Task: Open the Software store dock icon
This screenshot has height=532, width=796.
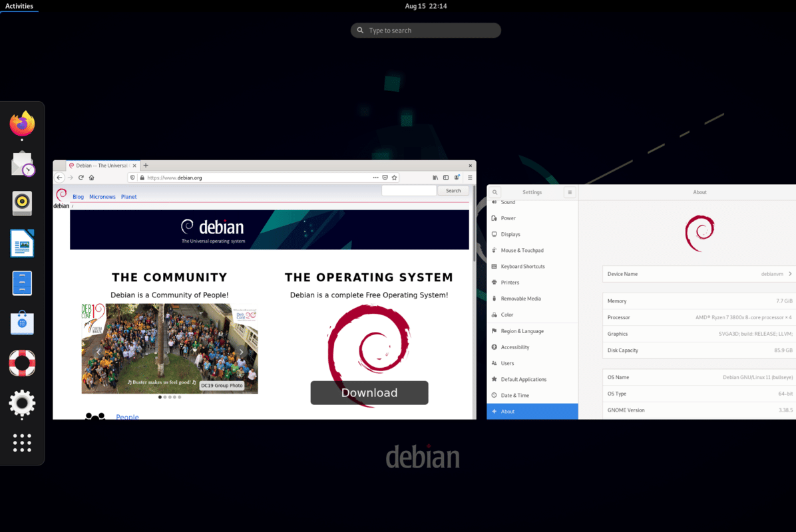Action: (22, 323)
